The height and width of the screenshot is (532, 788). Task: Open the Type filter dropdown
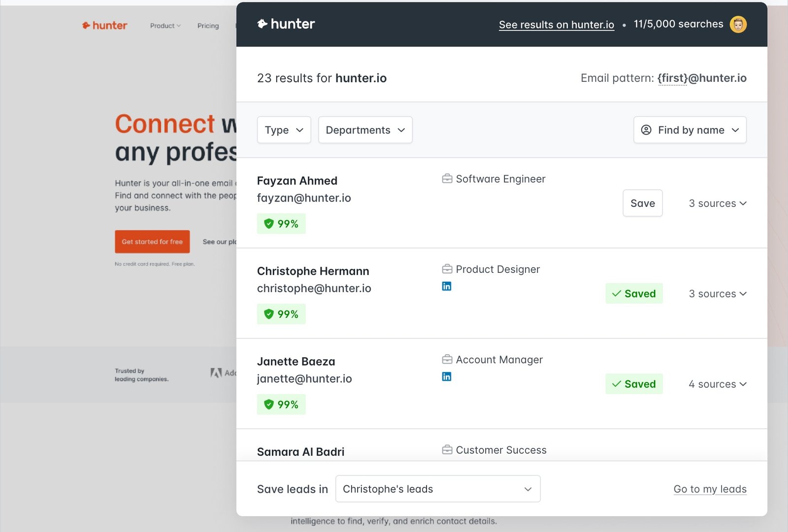284,130
